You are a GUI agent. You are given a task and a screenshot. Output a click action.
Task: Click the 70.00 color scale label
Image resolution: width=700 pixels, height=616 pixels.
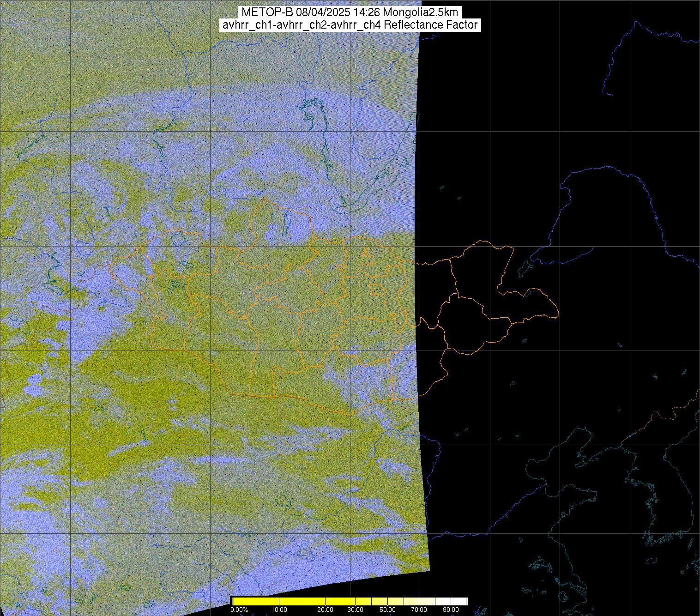point(420,610)
